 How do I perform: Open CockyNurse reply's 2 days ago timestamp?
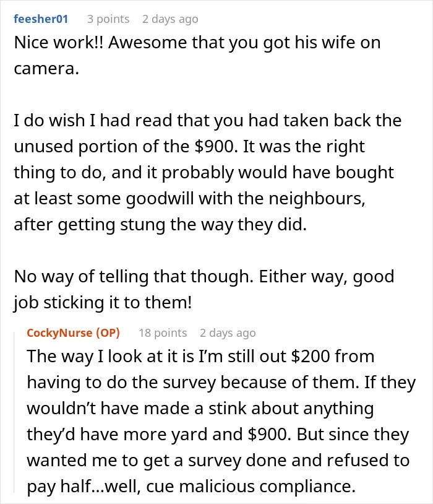tap(228, 332)
